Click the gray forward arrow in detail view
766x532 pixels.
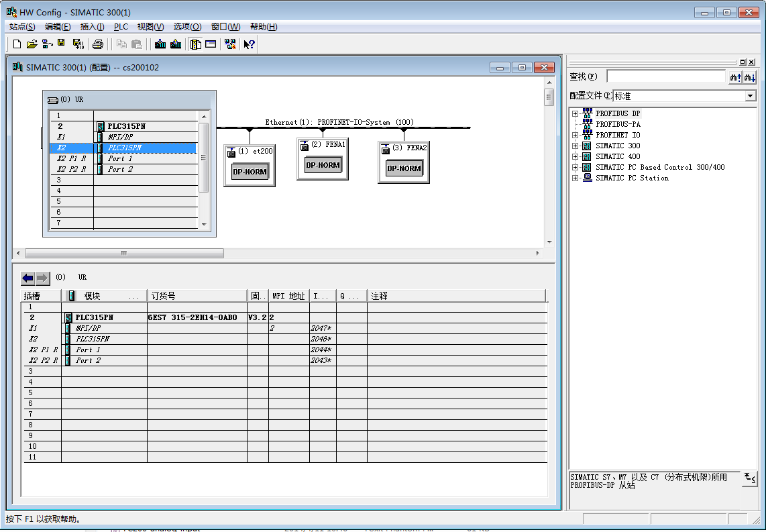(42, 278)
